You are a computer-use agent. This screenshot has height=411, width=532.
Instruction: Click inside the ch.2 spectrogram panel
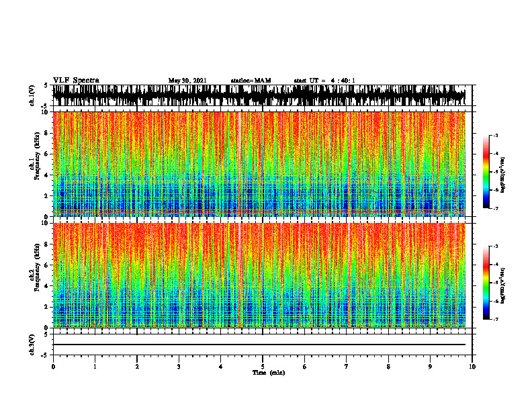pyautogui.click(x=259, y=275)
